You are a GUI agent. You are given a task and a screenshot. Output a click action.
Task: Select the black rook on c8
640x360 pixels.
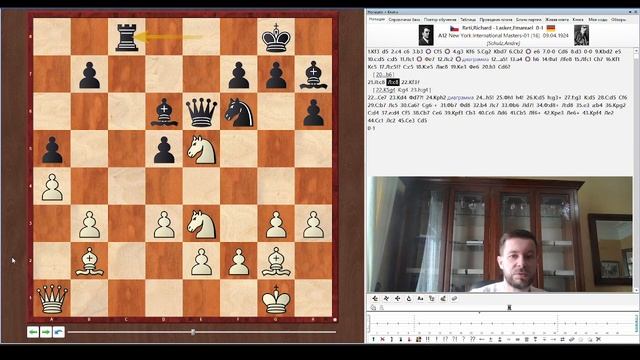coord(127,37)
